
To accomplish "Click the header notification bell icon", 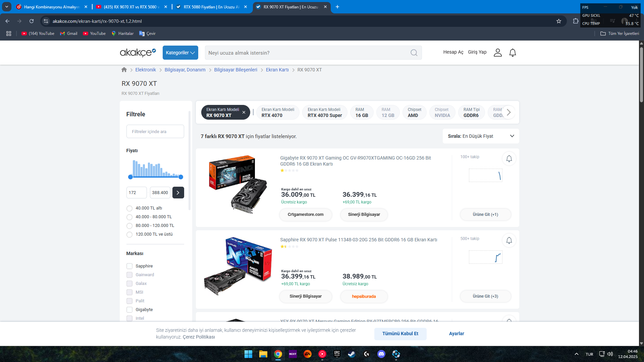I will click(x=513, y=53).
